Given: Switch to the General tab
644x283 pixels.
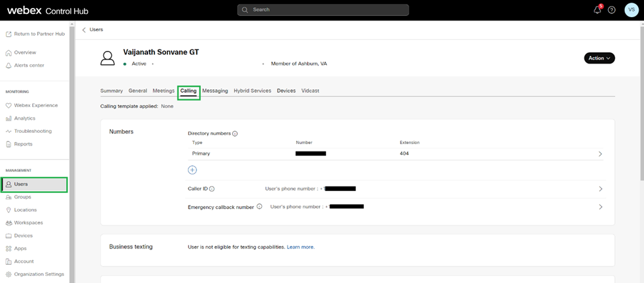Looking at the screenshot, I should [138, 91].
